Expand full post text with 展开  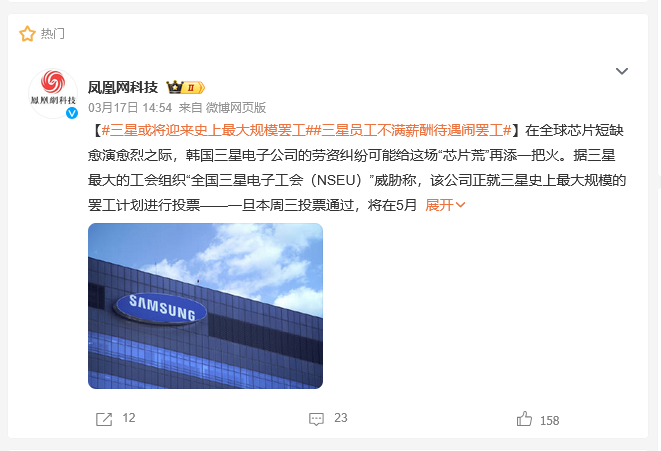tap(439, 205)
